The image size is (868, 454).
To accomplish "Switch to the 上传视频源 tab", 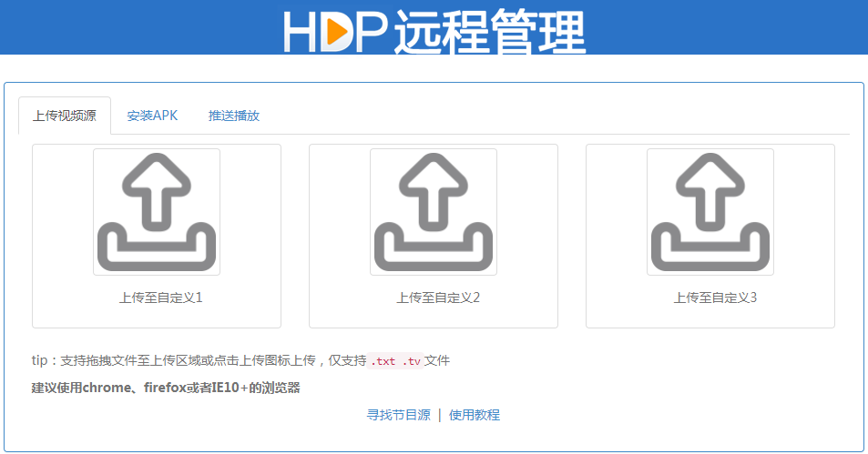I will [65, 116].
